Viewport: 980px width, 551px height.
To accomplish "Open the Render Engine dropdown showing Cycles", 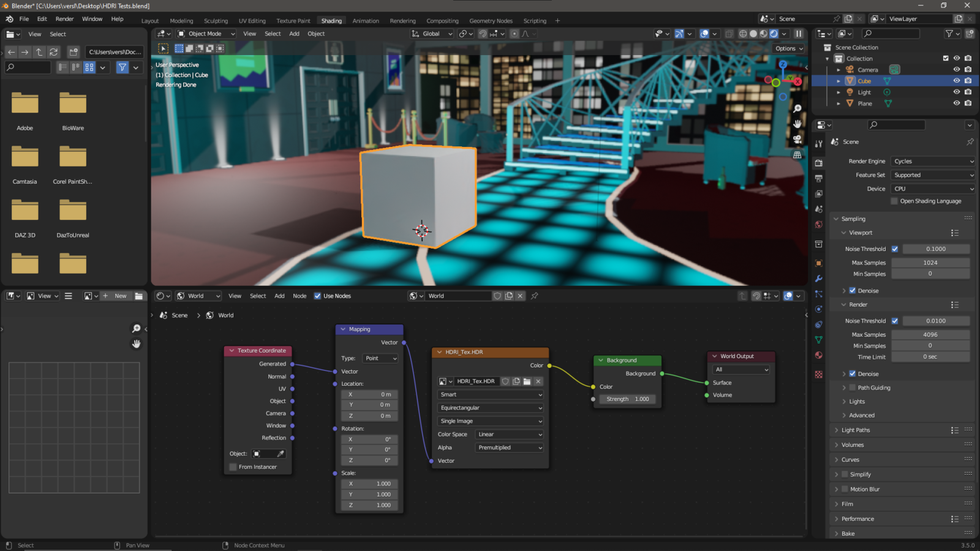I will point(932,161).
